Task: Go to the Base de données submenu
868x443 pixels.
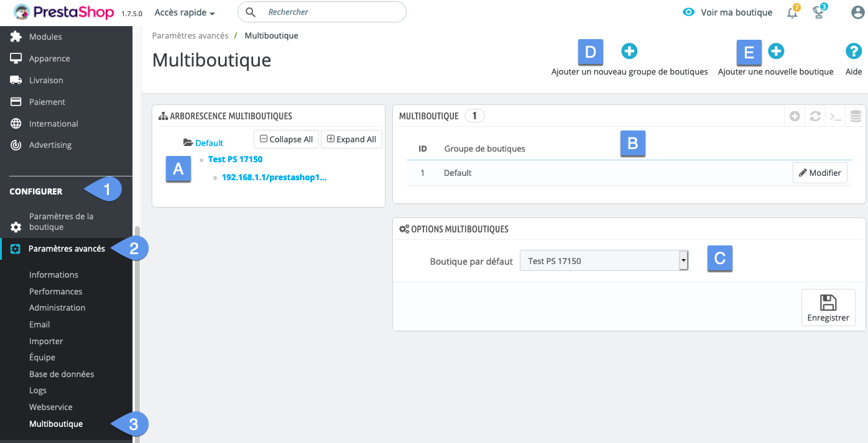Action: coord(62,374)
